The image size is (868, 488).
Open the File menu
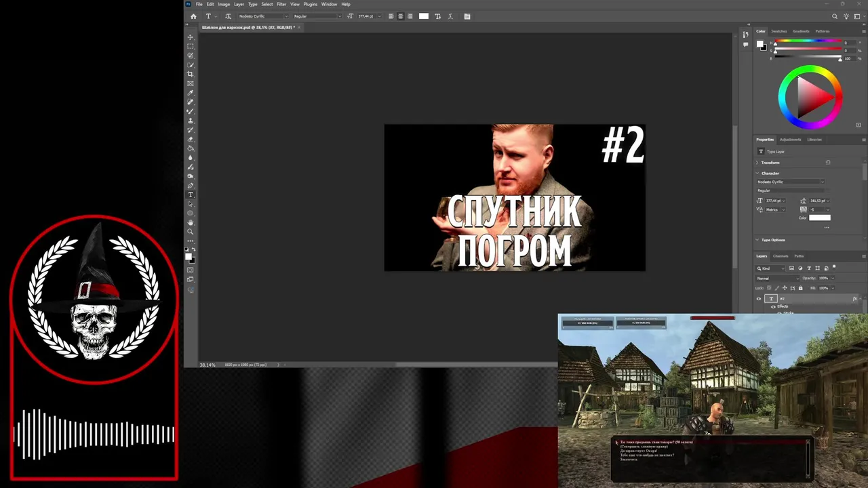tap(199, 4)
